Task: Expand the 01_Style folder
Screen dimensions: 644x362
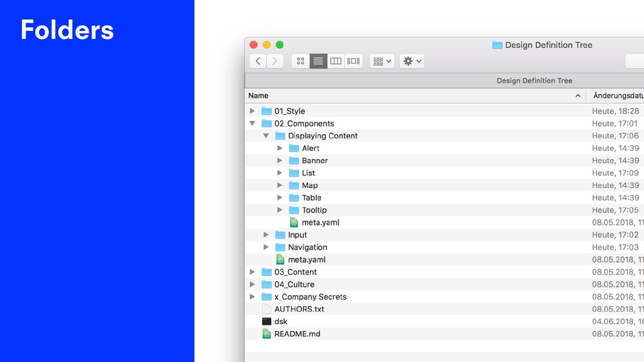Action: (252, 111)
